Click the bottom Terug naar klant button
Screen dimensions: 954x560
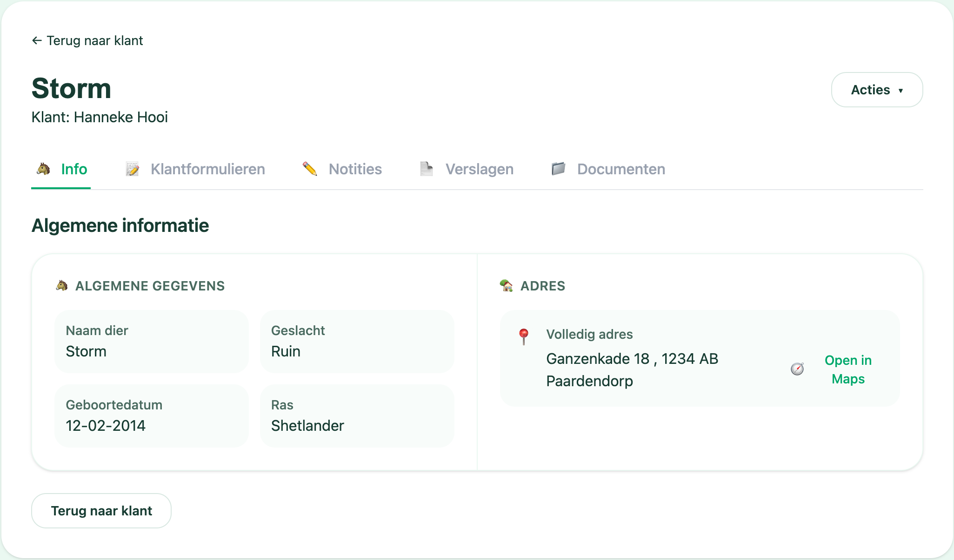pyautogui.click(x=101, y=511)
